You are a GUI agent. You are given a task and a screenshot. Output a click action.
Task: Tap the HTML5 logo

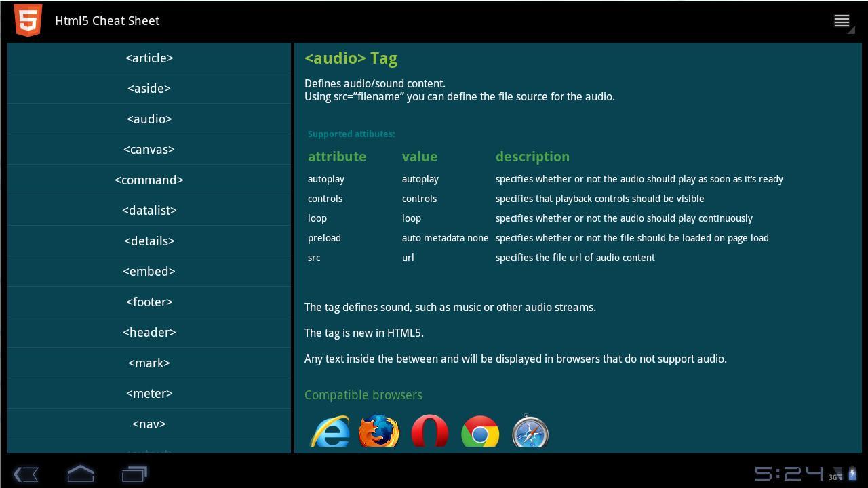[x=27, y=20]
